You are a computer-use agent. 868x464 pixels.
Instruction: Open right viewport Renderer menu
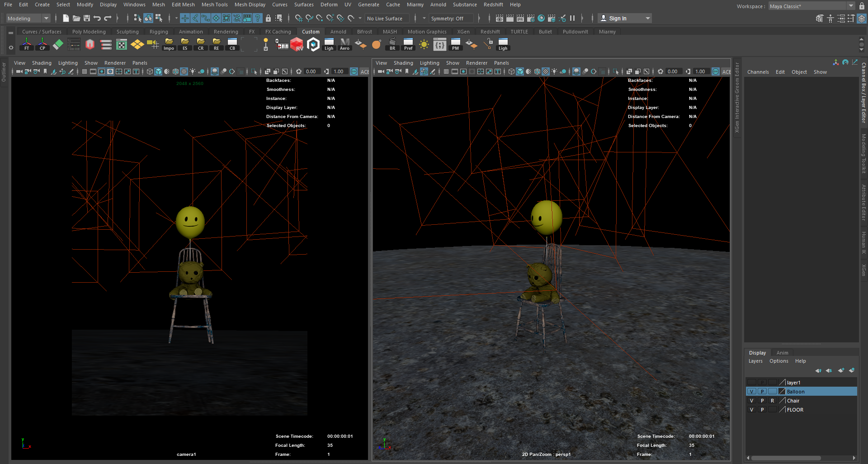476,63
